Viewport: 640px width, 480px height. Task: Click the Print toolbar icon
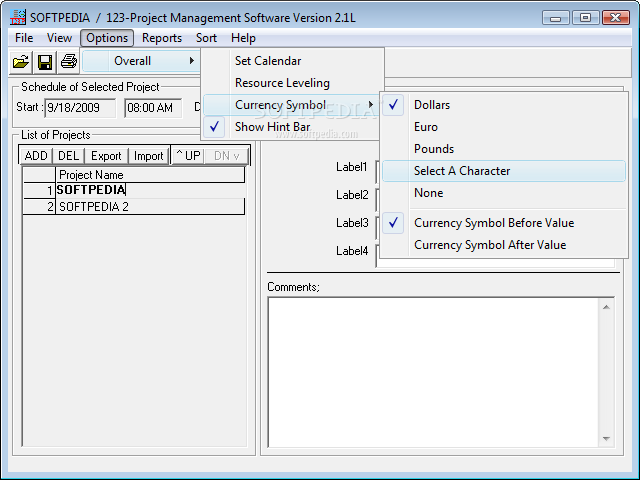69,62
